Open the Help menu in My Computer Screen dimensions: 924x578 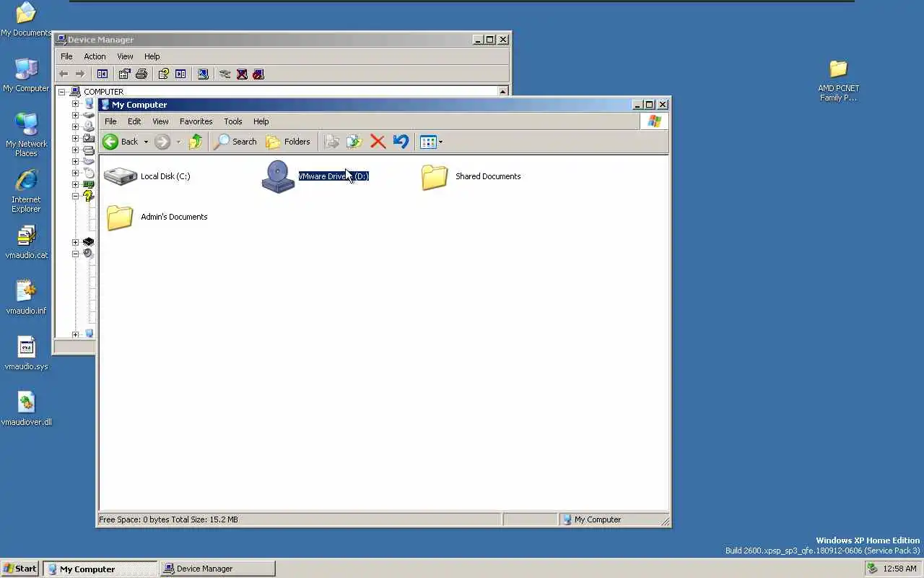[261, 121]
